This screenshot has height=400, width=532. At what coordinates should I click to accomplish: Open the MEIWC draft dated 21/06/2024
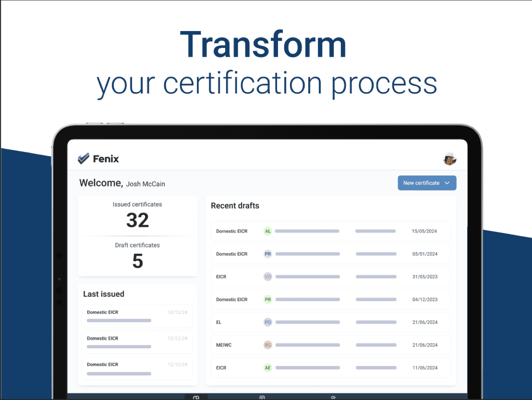click(330, 345)
